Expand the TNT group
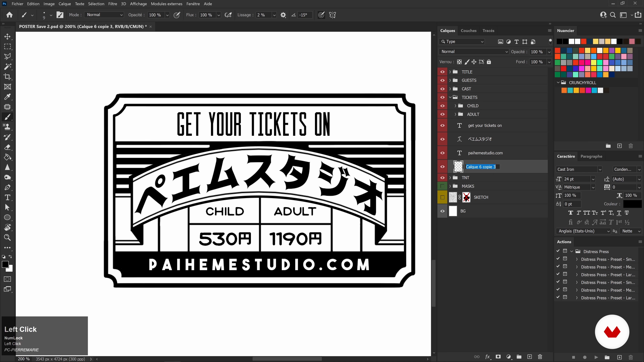 pyautogui.click(x=450, y=178)
